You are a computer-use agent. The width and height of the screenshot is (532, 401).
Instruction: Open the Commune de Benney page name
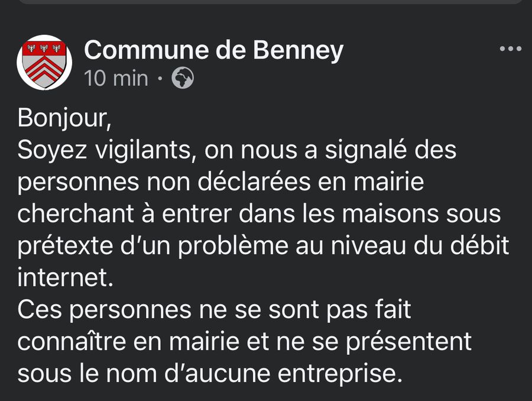(x=213, y=51)
